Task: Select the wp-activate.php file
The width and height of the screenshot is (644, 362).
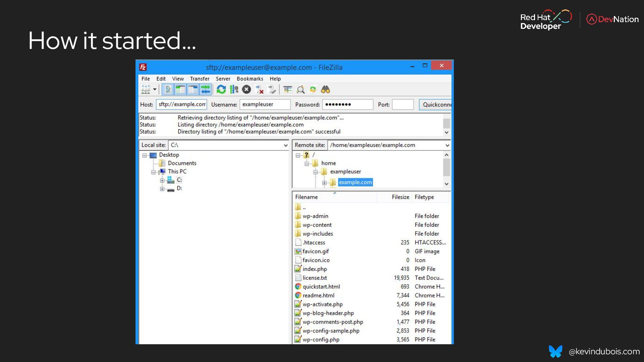Action: point(371,304)
